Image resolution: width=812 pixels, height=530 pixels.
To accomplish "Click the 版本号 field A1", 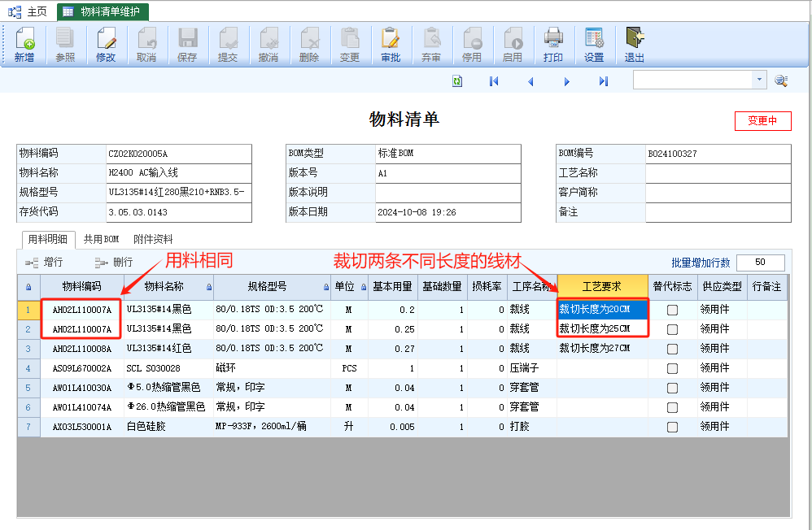I will pyautogui.click(x=448, y=173).
